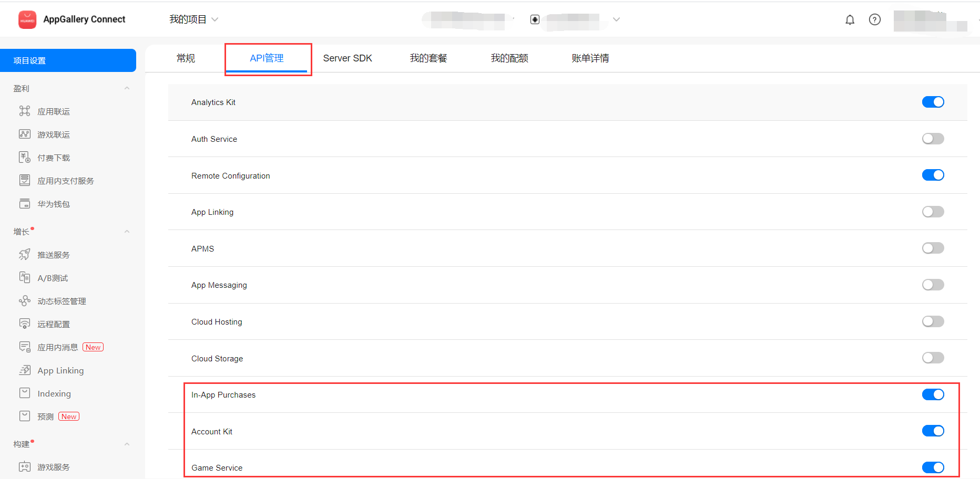
Task: Turn on the App Linking API switch
Action: 933,212
